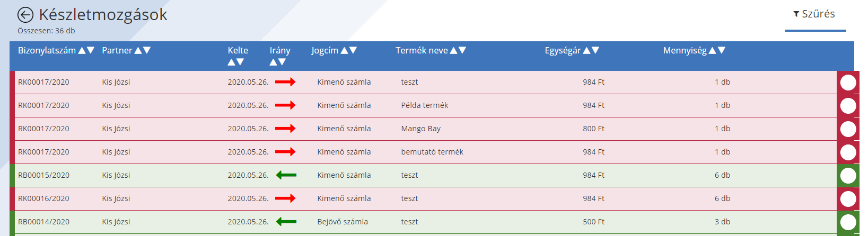Viewport: 868px width, 236px height.
Task: Sort Kelte column descending
Action: point(240,62)
